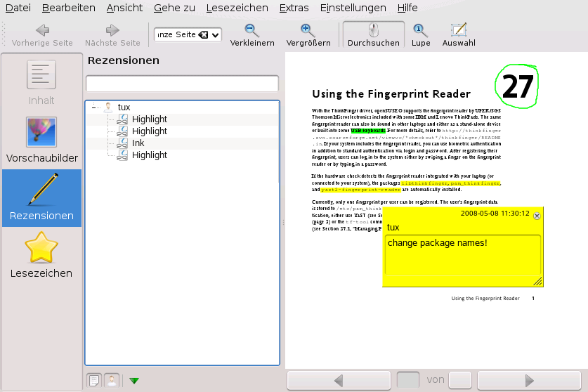Select the second Highlight annotation
Image resolution: width=588 pixels, height=392 pixels.
point(149,131)
